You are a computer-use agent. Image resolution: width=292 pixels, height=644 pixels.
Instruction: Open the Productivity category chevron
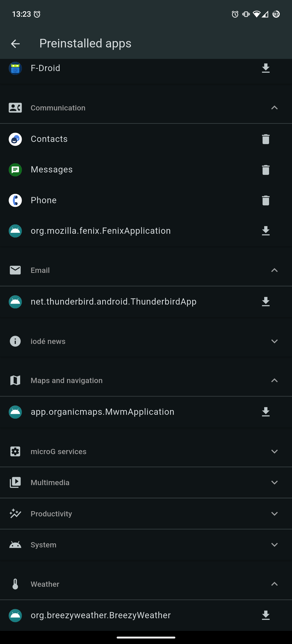click(x=274, y=514)
